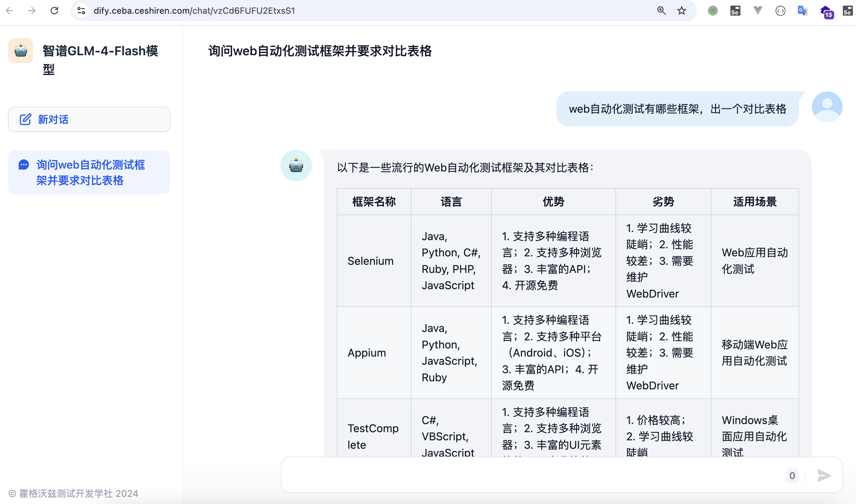This screenshot has height=504, width=856.
Task: Click the browser back arrow
Action: coord(9,11)
